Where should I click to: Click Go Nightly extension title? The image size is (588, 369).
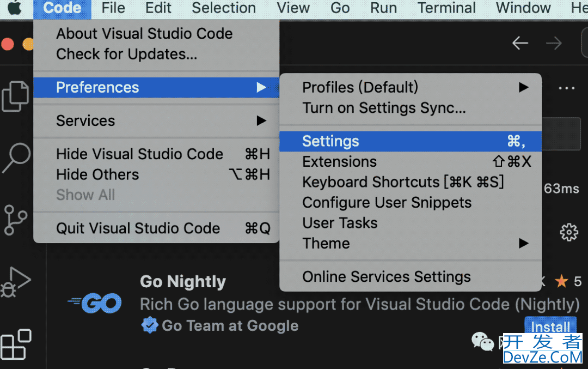(183, 282)
